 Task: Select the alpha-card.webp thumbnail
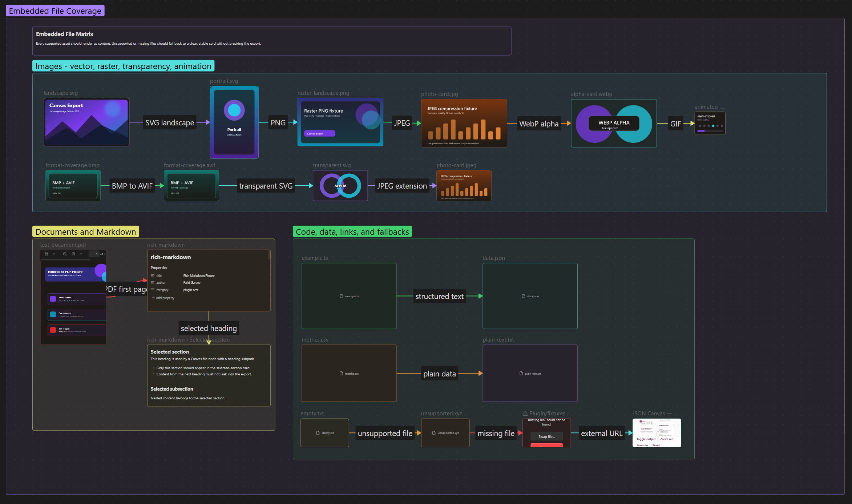point(614,123)
